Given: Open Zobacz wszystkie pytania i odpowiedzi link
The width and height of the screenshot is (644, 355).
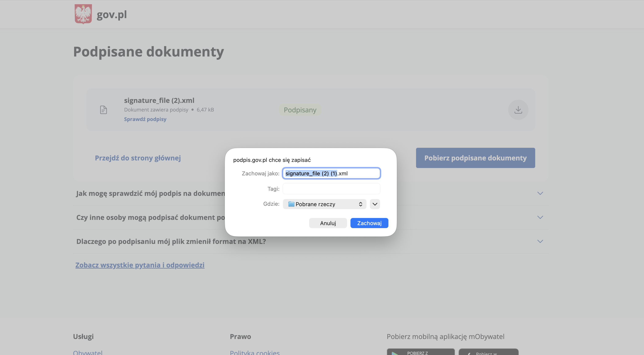Looking at the screenshot, I should click(140, 265).
